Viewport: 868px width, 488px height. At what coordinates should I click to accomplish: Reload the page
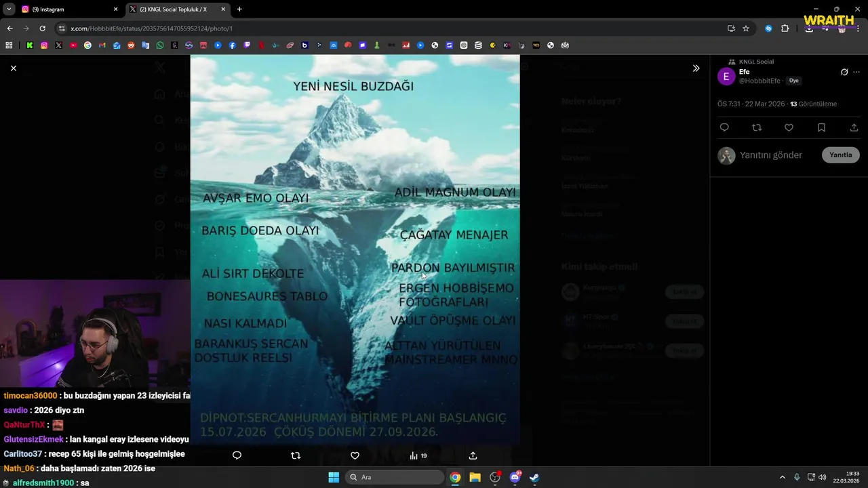[x=42, y=28]
